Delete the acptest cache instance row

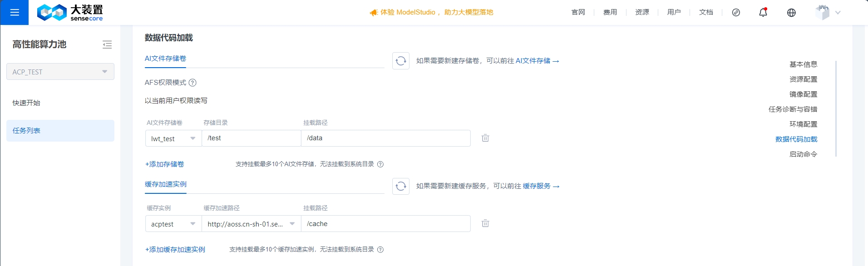(x=485, y=223)
